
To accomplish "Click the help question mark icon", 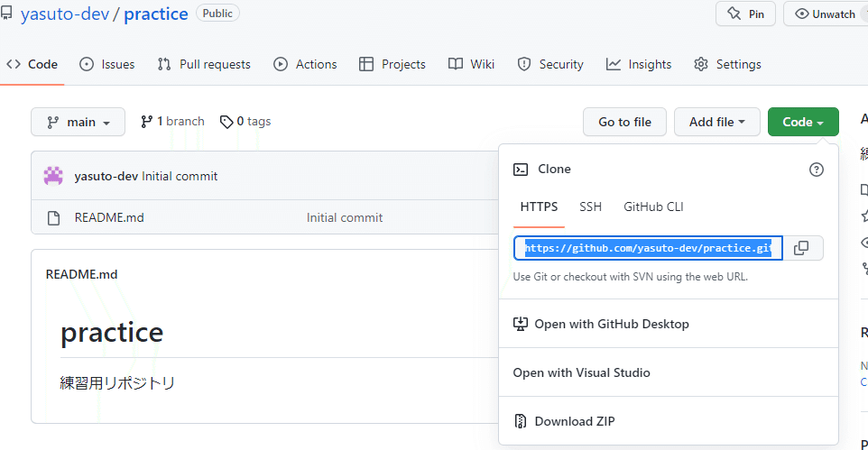I will pyautogui.click(x=817, y=170).
